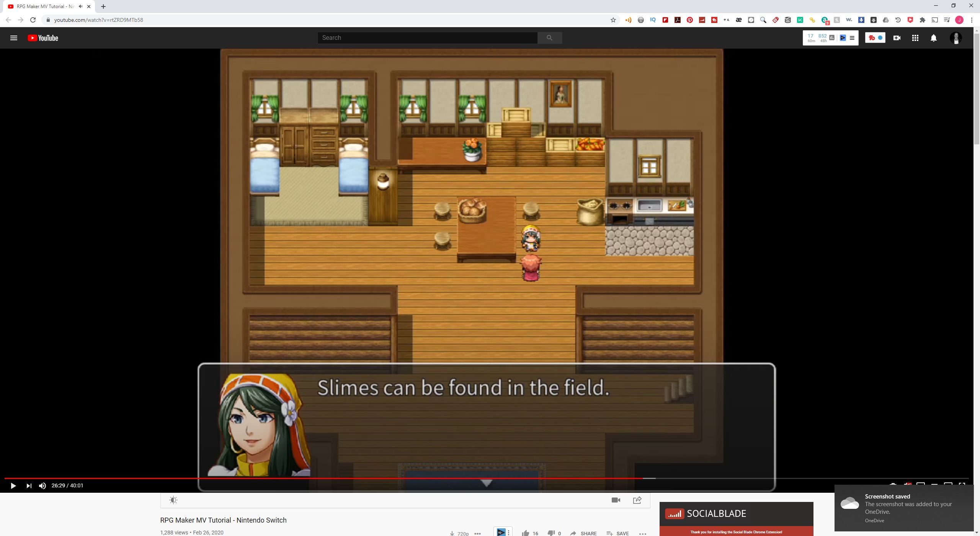Skip to the next video

29,485
